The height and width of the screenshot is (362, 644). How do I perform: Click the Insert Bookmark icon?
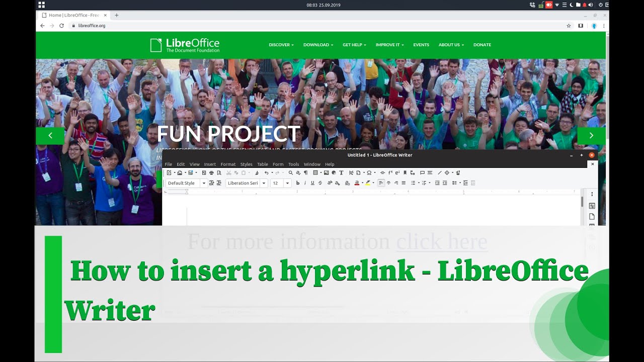(405, 172)
